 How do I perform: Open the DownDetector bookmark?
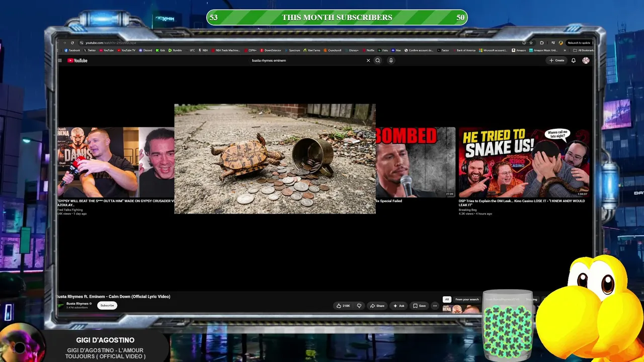coord(271,50)
